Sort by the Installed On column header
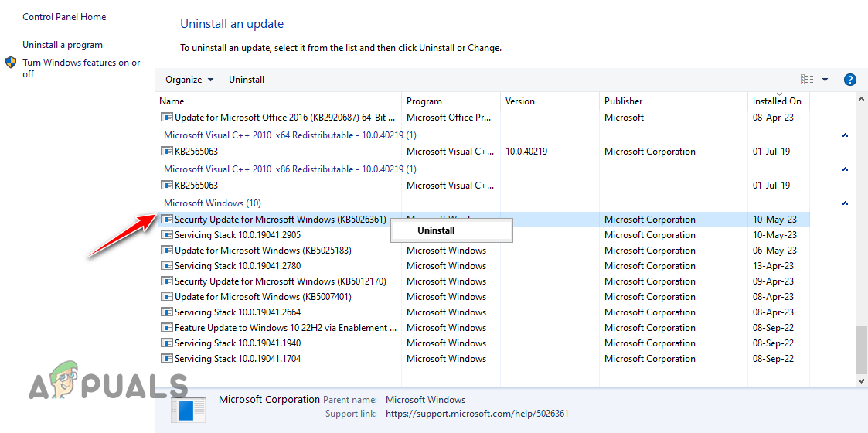 (x=778, y=101)
